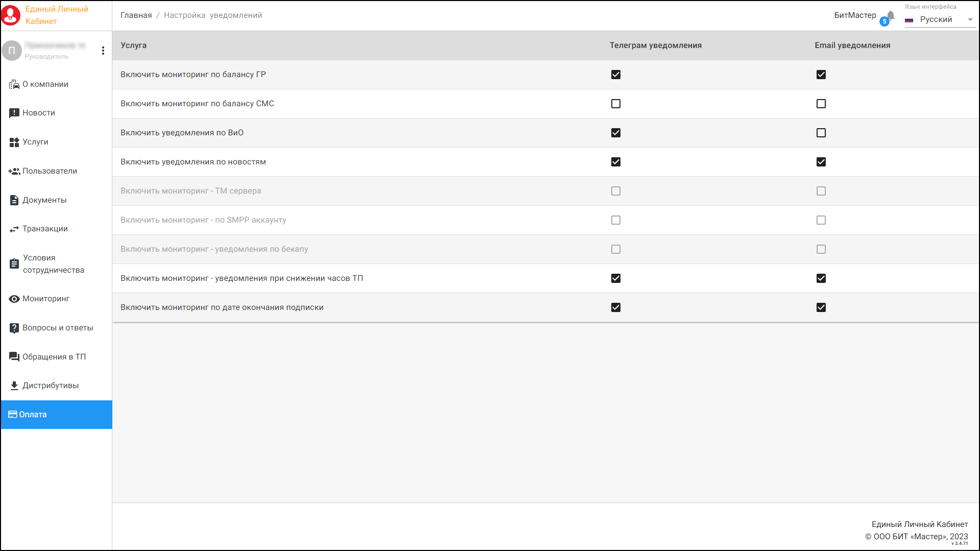The image size is (980, 551).
Task: Click the Транзакции arrows icon
Action: click(x=14, y=229)
